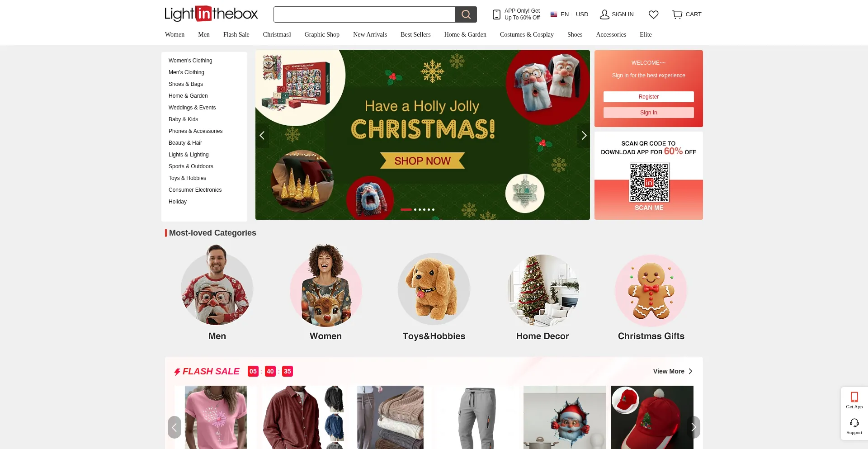This screenshot has width=868, height=449.
Task: Open the shopping cart icon
Action: point(677,14)
